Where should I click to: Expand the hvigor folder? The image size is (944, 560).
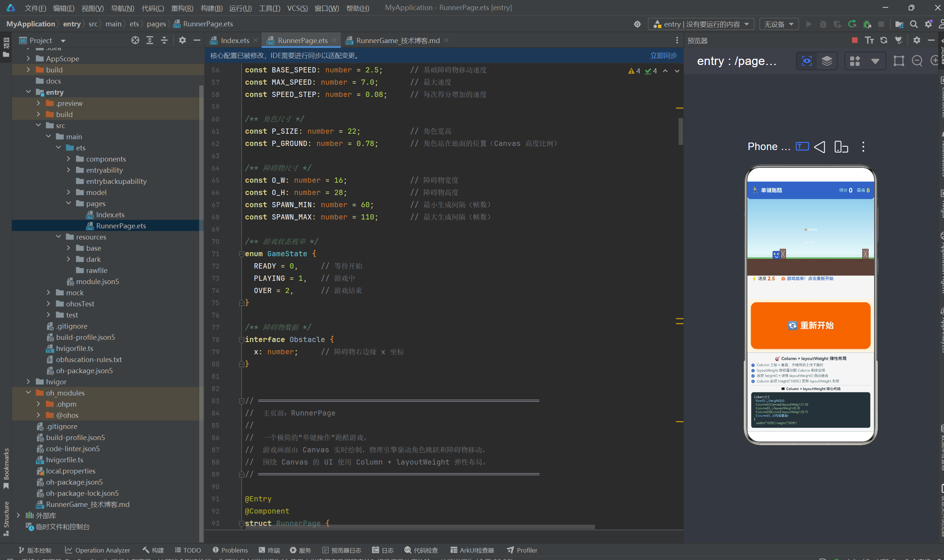point(28,381)
